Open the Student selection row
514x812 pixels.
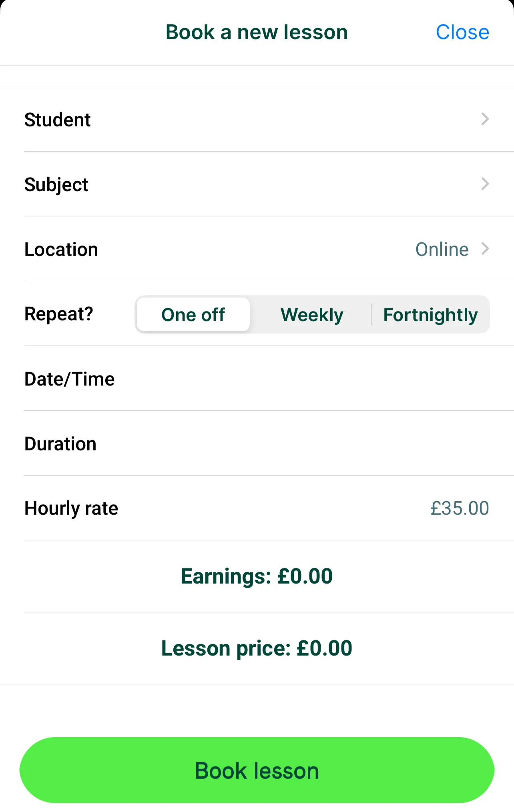click(x=257, y=119)
